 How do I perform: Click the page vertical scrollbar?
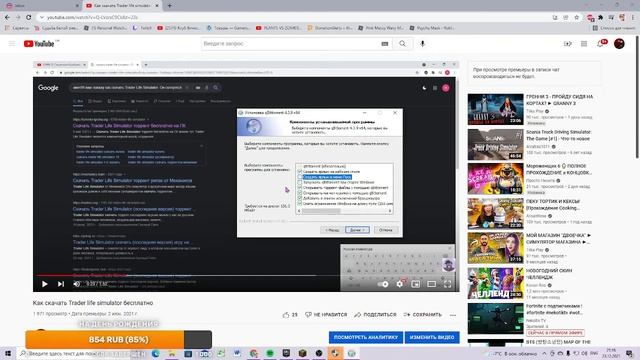click(x=637, y=98)
